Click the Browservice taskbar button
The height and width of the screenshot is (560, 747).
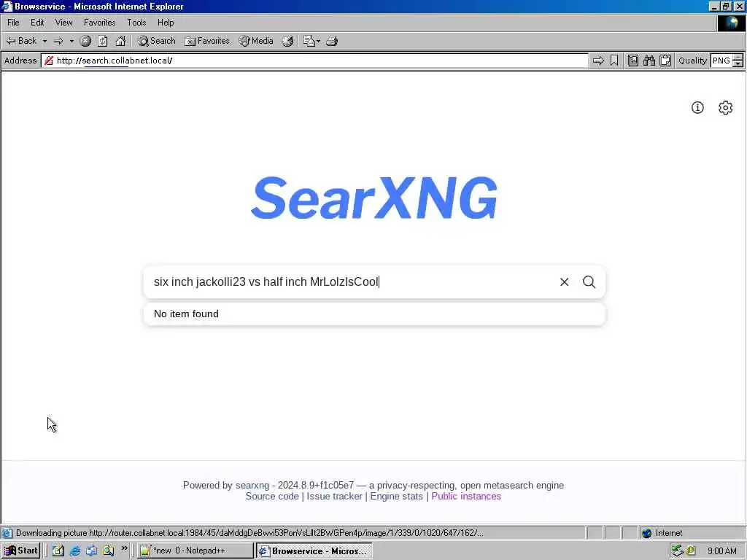click(314, 551)
